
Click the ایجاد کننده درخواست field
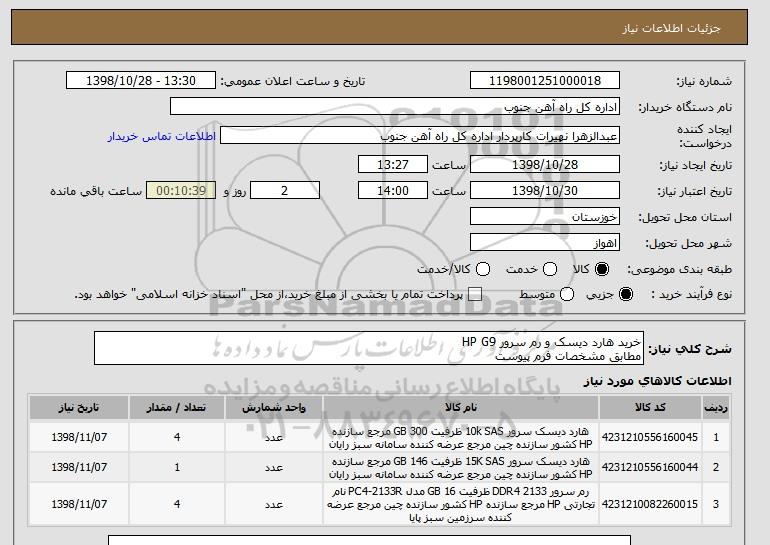pos(420,136)
